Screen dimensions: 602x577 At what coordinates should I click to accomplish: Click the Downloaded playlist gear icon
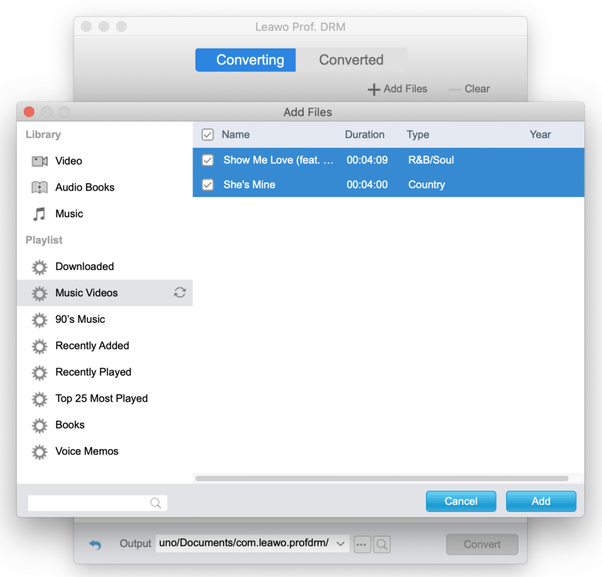click(40, 267)
